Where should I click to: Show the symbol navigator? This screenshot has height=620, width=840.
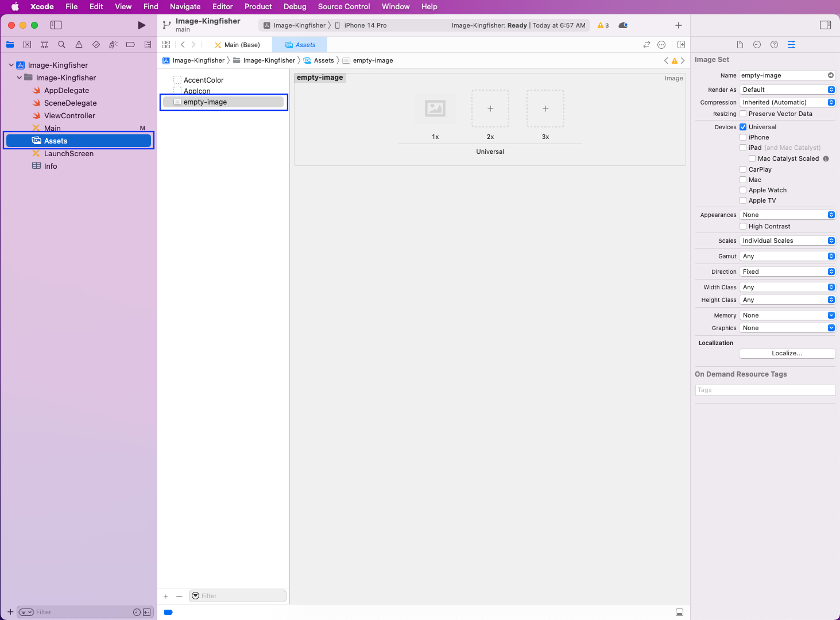pyautogui.click(x=44, y=45)
